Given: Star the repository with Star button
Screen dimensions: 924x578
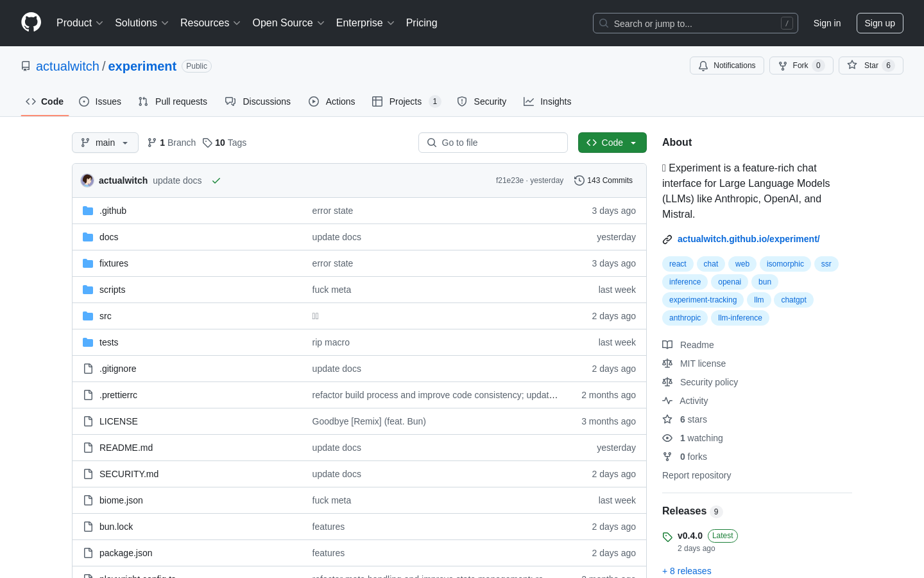Looking at the screenshot, I should [x=871, y=66].
